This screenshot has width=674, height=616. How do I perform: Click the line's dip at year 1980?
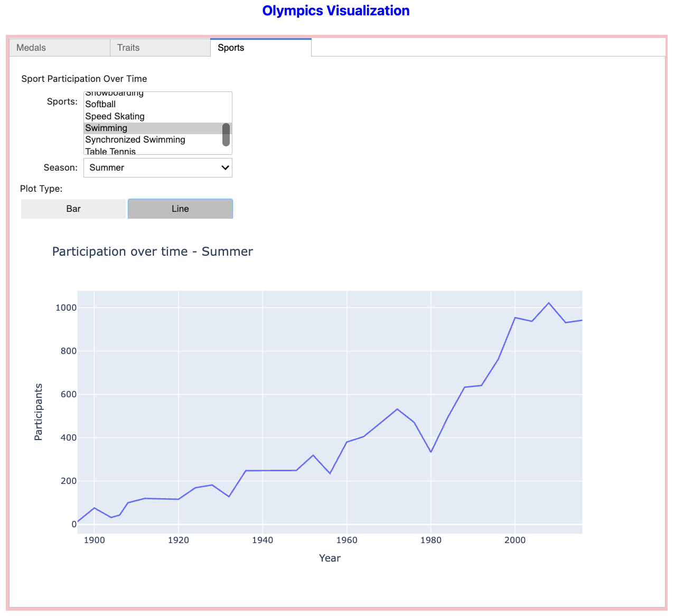(x=431, y=452)
